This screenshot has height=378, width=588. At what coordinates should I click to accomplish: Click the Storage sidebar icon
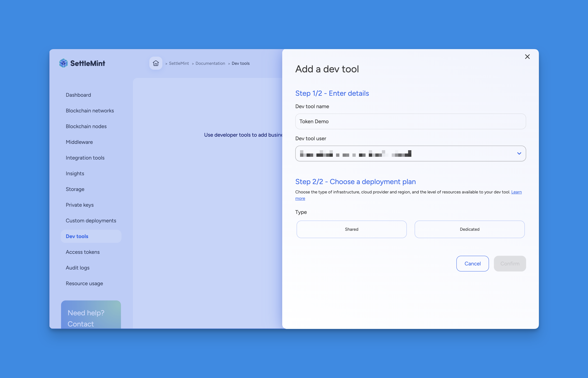(75, 189)
